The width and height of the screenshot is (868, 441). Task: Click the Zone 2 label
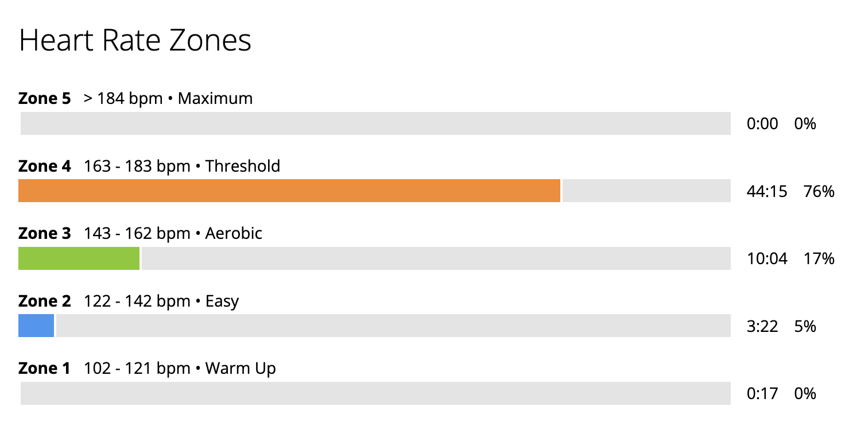pyautogui.click(x=45, y=301)
